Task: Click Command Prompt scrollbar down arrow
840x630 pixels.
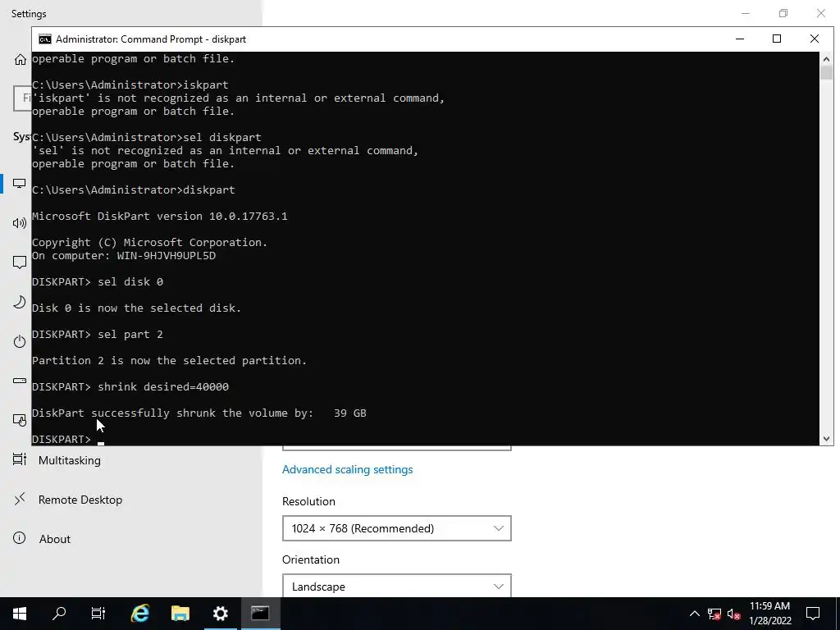Action: (826, 439)
